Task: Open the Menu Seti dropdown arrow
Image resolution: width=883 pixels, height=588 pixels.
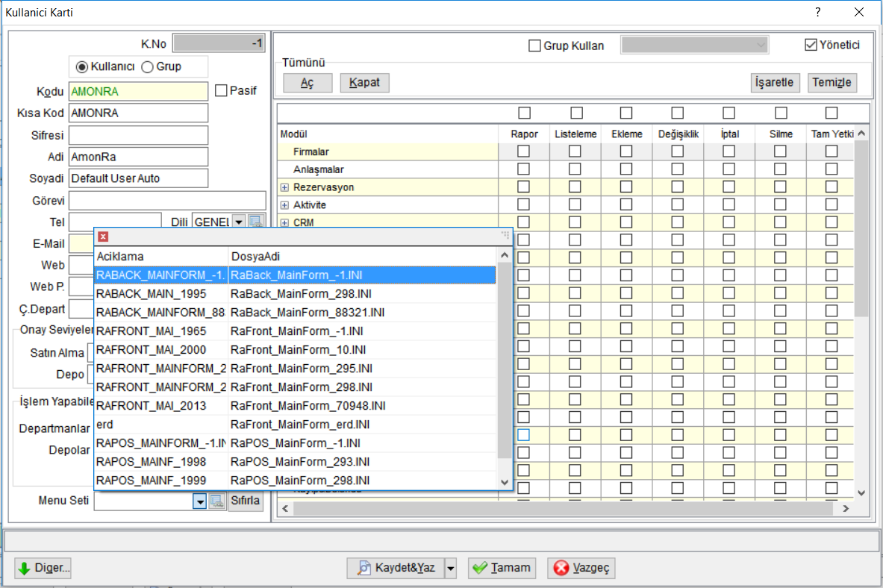Action: [x=200, y=501]
